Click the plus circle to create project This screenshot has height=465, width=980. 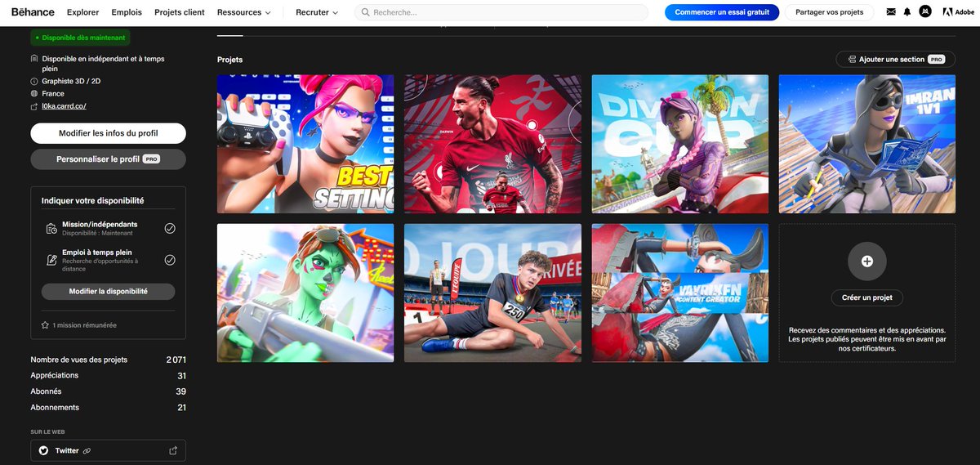(x=867, y=262)
